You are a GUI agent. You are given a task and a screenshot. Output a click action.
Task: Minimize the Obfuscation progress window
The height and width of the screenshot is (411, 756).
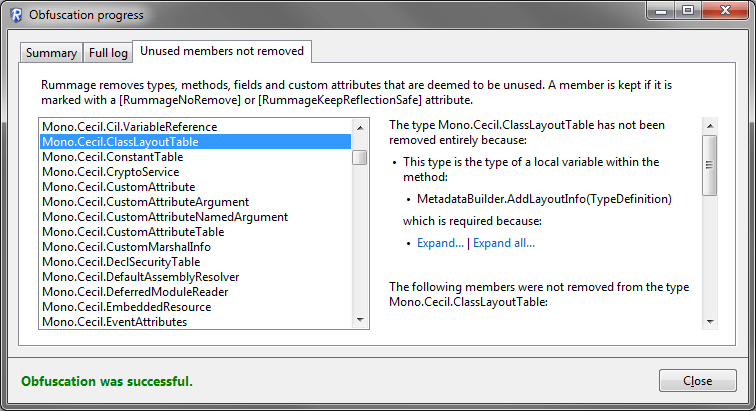pos(661,11)
